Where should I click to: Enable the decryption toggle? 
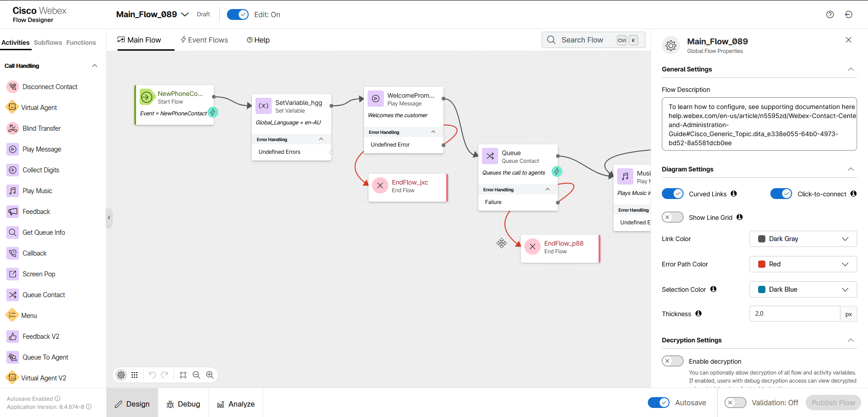click(673, 361)
